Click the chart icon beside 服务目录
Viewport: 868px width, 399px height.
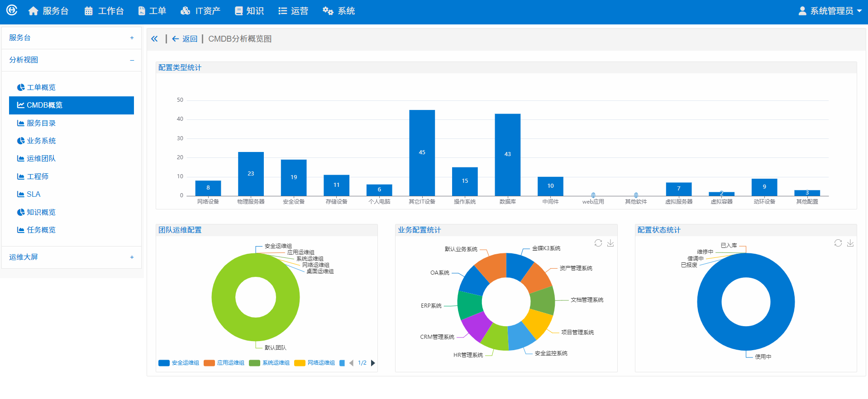(x=21, y=123)
